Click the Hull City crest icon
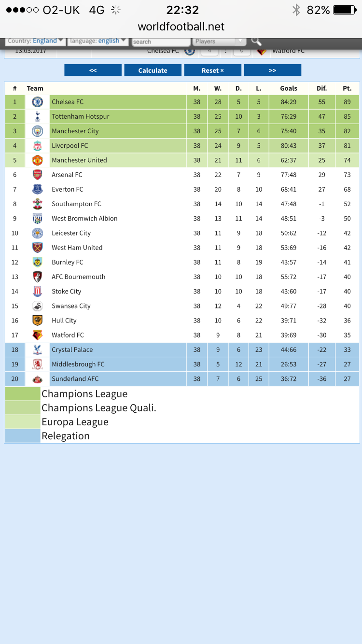Image resolution: width=362 pixels, height=644 pixels. tap(37, 321)
